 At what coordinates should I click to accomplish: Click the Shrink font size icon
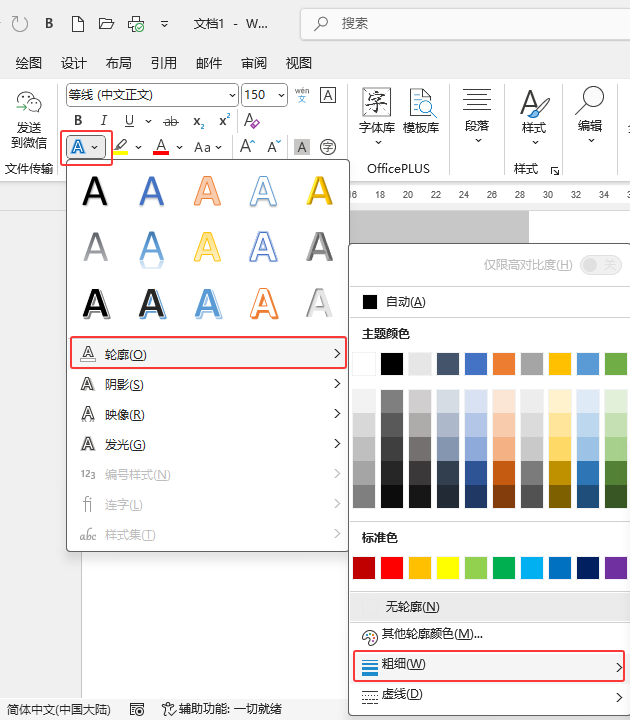[274, 146]
